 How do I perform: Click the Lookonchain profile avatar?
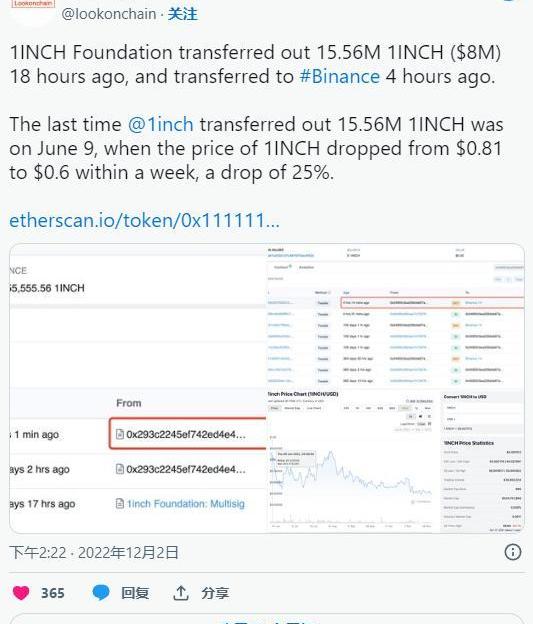33,10
